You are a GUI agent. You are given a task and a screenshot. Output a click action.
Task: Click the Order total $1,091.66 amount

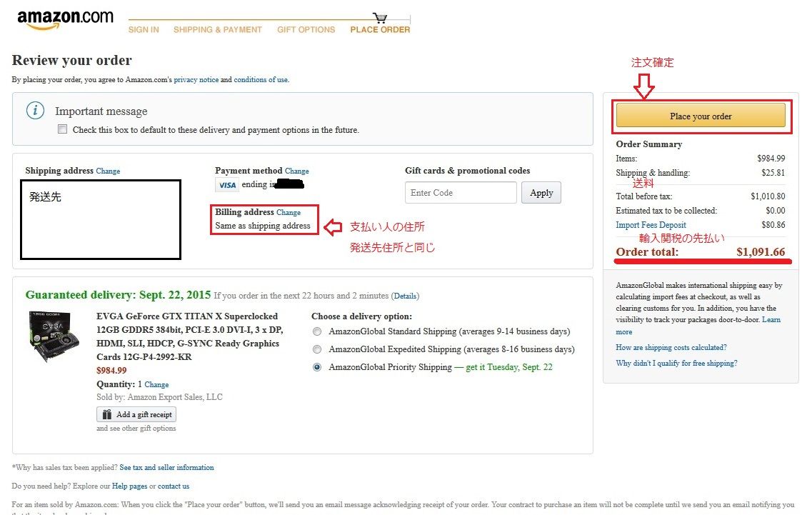click(x=761, y=252)
